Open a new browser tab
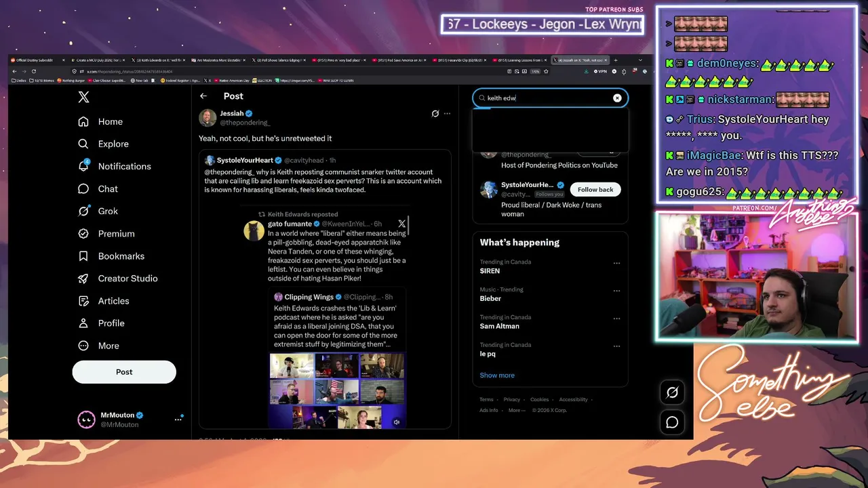This screenshot has width=868, height=488. pyautogui.click(x=617, y=60)
